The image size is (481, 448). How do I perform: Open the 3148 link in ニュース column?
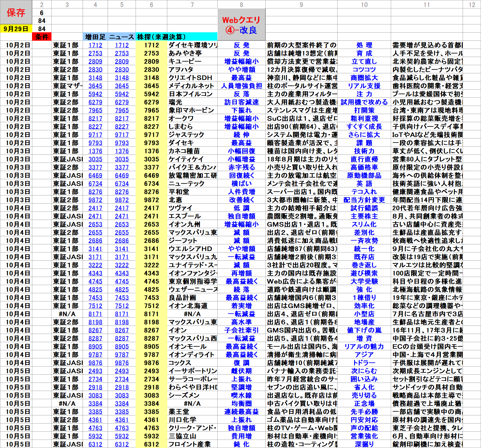tap(122, 78)
